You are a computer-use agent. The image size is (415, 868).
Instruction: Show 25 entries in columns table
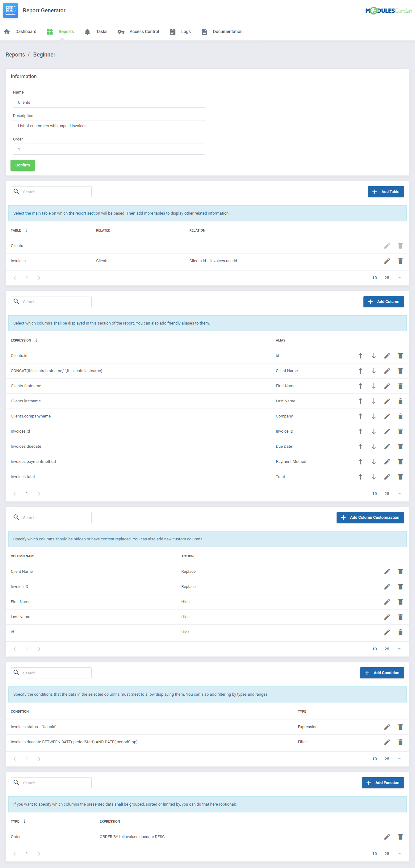click(387, 494)
